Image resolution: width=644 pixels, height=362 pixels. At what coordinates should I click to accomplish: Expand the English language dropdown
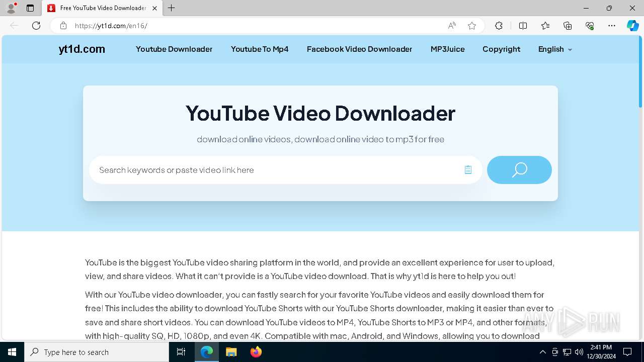click(x=555, y=49)
